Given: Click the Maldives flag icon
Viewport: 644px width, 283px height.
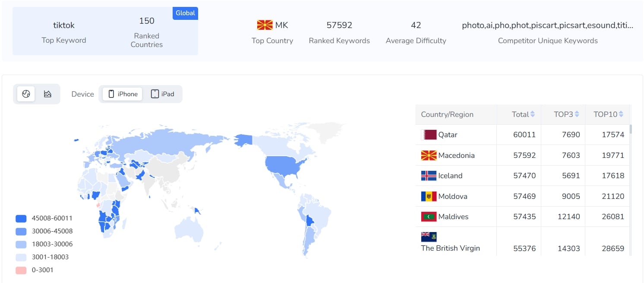Looking at the screenshot, I should [429, 217].
